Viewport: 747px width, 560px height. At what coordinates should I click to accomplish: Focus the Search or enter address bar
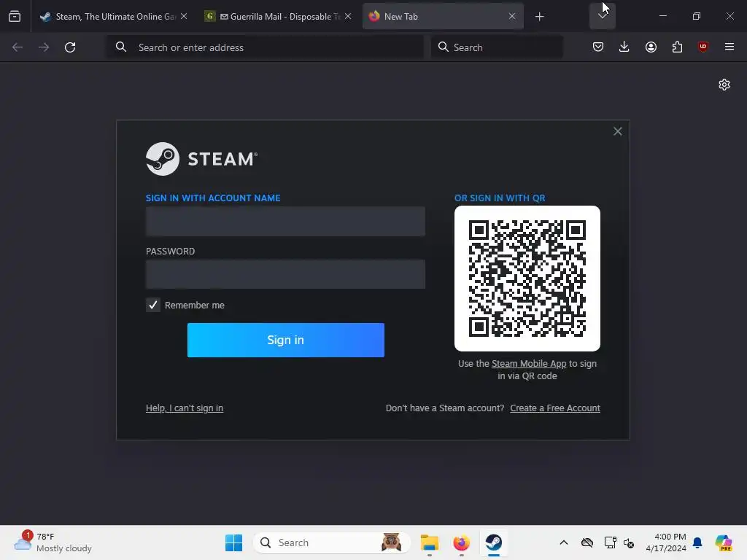pos(265,47)
